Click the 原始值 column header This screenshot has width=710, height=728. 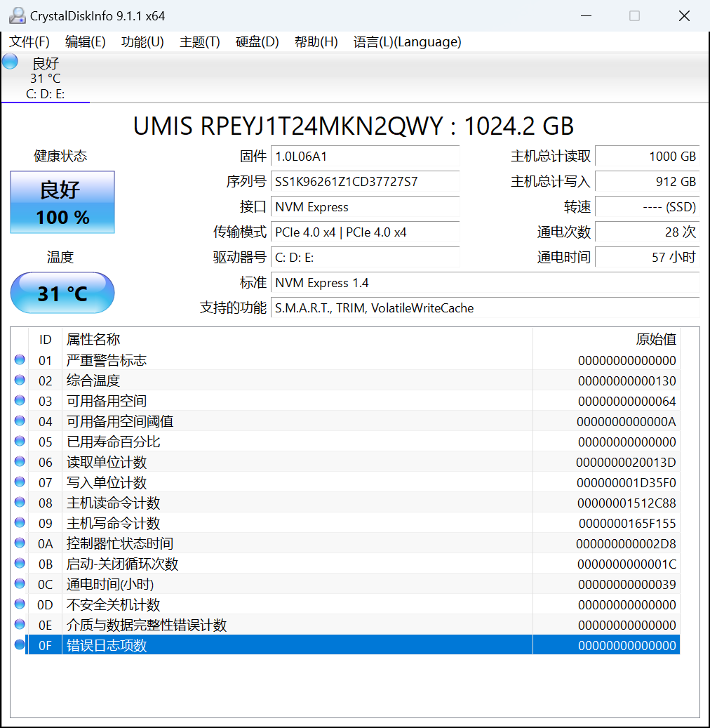coord(606,339)
